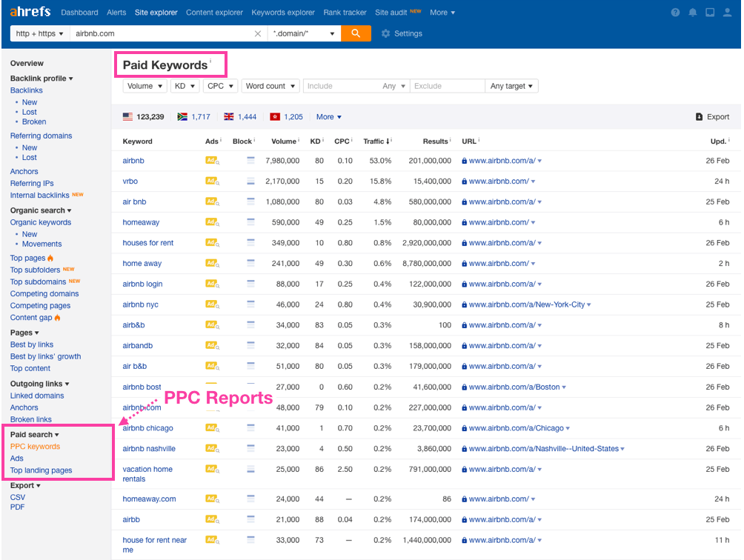Open Organic keywords report
This screenshot has width=744, height=560.
[x=41, y=222]
